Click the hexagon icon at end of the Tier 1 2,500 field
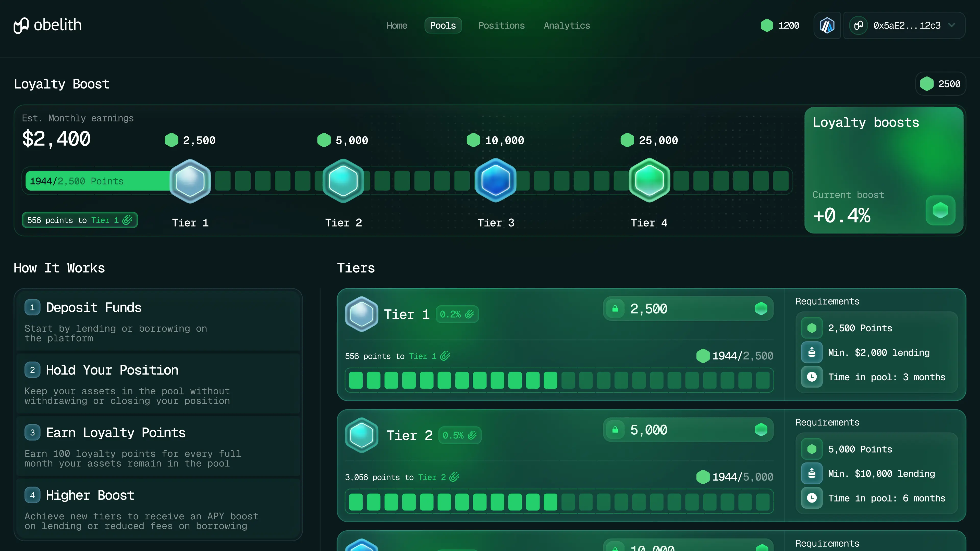980x551 pixels. (x=761, y=308)
